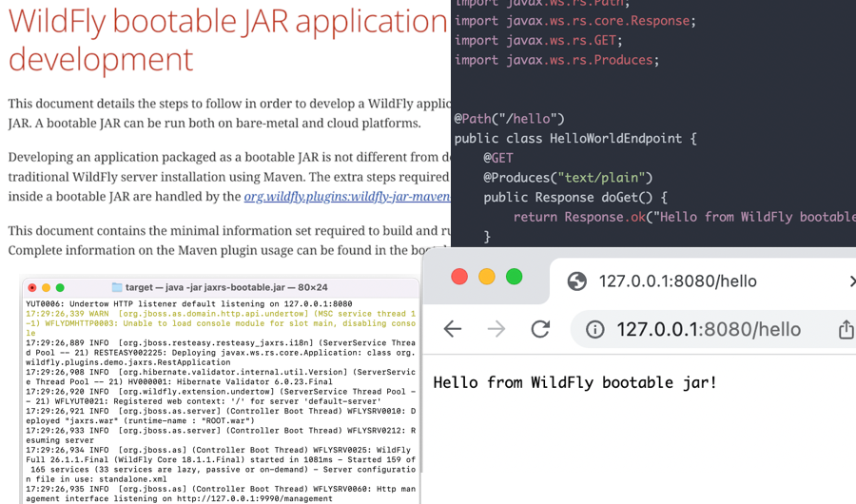Close the 127.0.0.1:8080/hello tab
The width and height of the screenshot is (856, 504).
pyautogui.click(x=851, y=281)
